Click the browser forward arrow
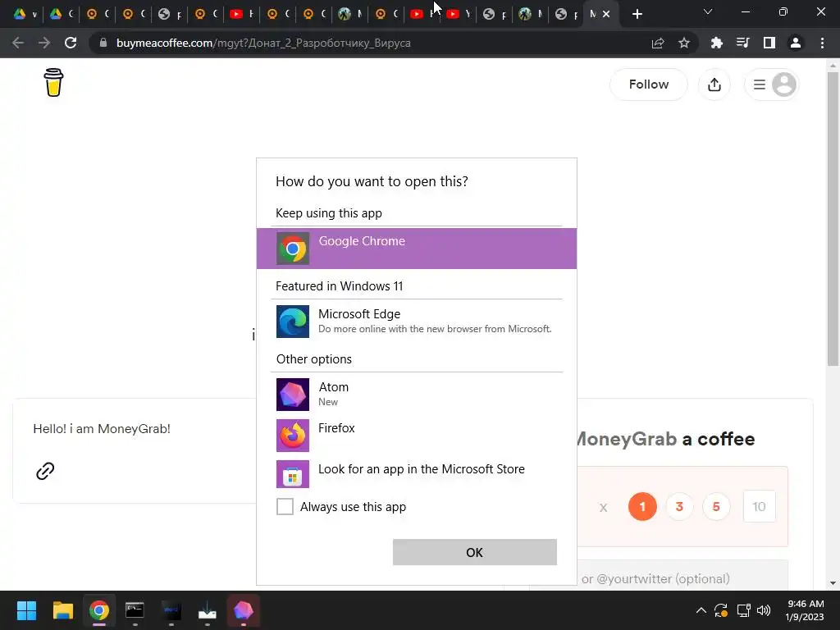This screenshot has height=630, width=840. click(44, 43)
